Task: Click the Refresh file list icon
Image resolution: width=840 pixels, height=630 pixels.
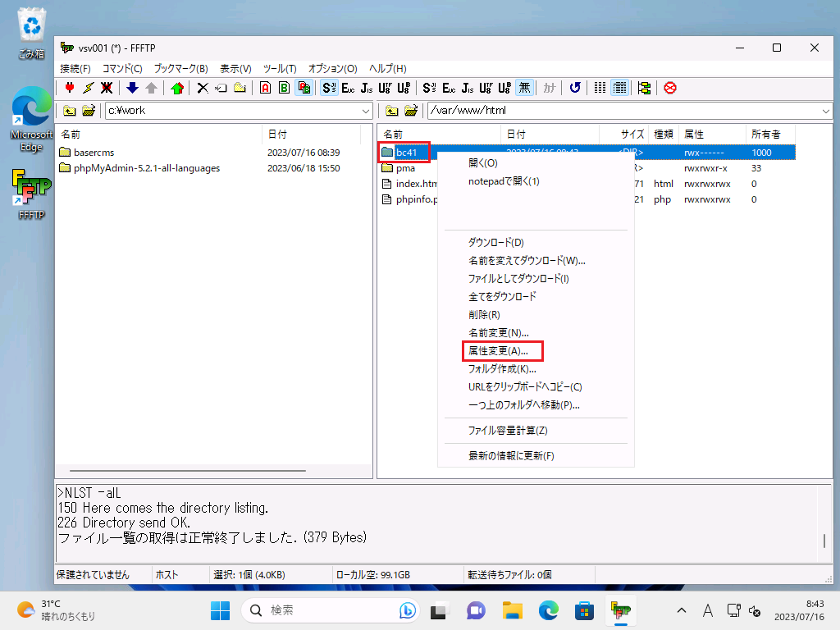Action: coord(575,88)
